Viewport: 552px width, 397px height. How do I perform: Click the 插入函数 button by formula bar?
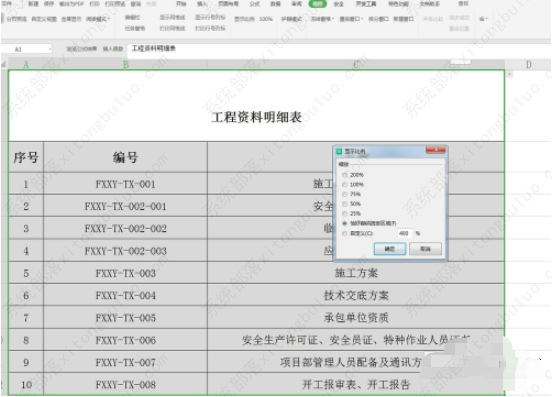(113, 49)
